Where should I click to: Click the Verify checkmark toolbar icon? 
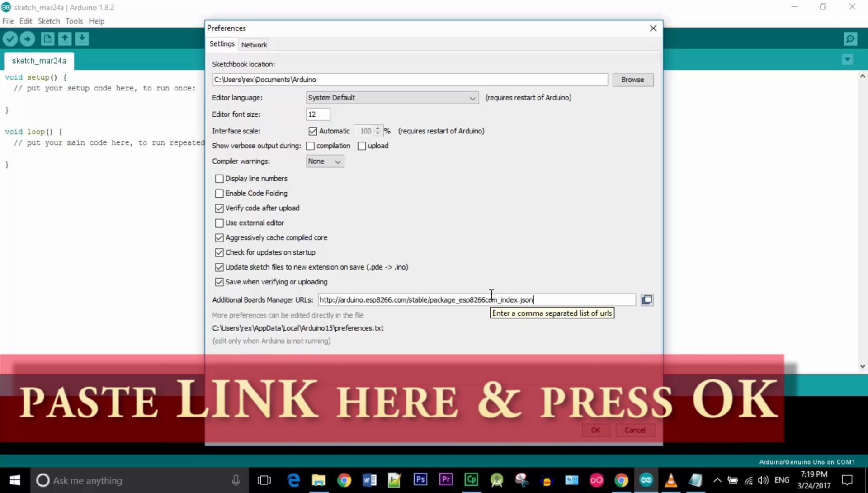(x=10, y=39)
